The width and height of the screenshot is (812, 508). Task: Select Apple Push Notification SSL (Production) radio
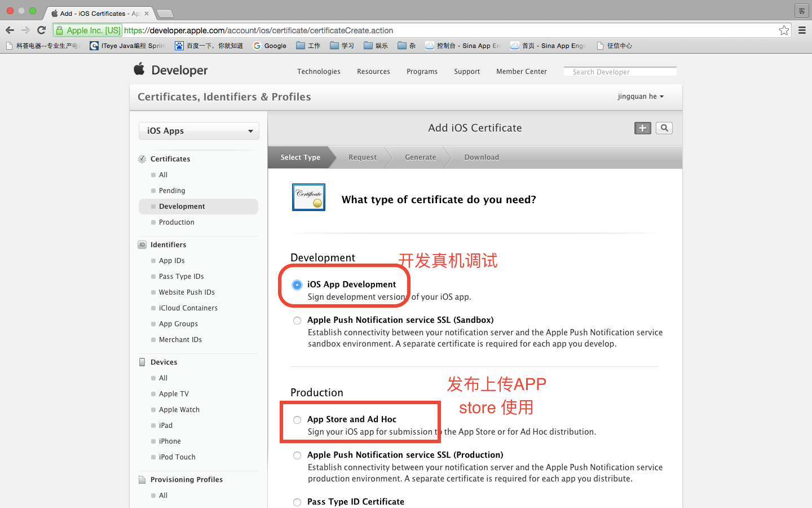(297, 456)
